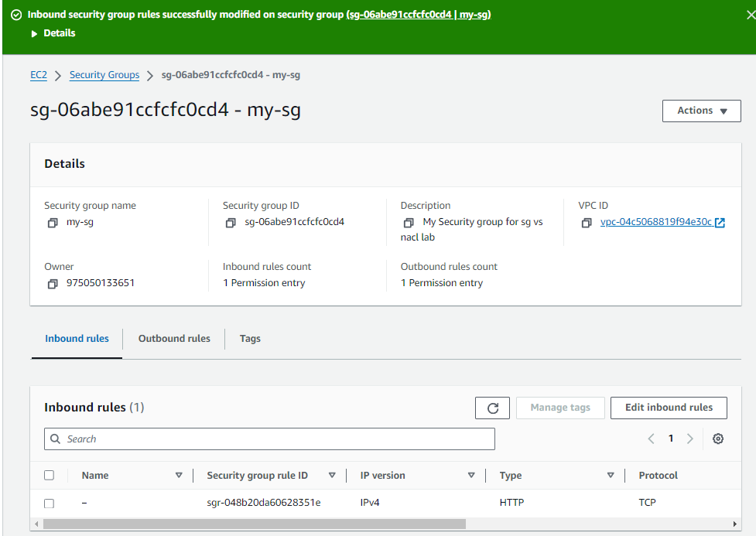
Task: Copy the VPC ID value
Action: [x=587, y=223]
